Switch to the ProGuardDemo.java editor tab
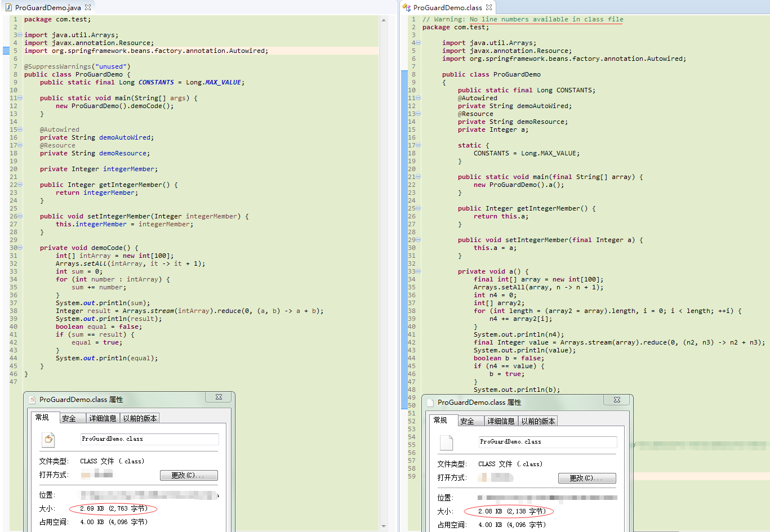 [48, 8]
